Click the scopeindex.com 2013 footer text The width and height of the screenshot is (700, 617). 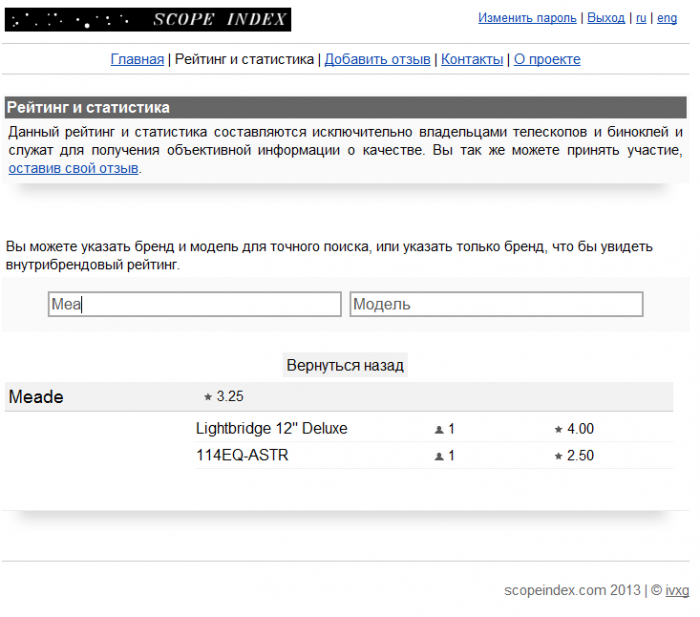click(572, 590)
